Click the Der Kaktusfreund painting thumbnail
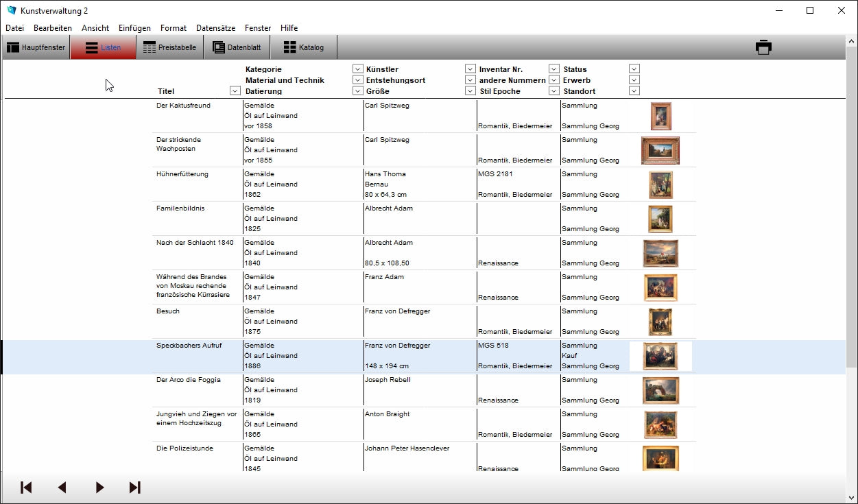 pos(660,116)
